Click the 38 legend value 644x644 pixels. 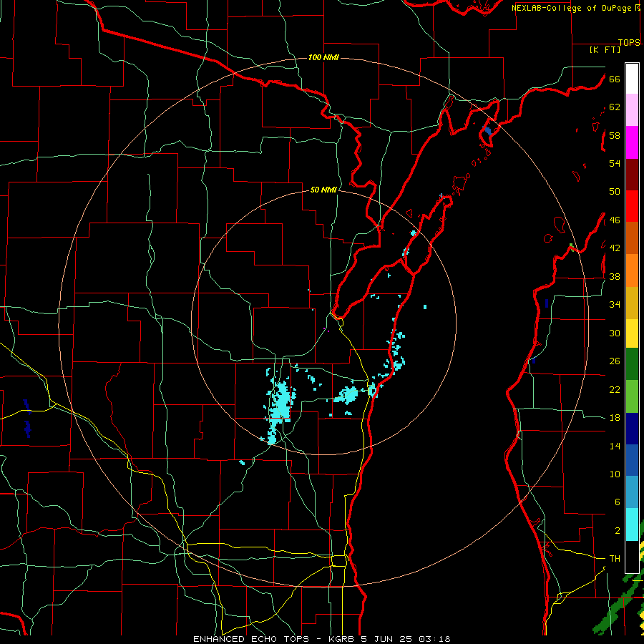[x=615, y=276]
